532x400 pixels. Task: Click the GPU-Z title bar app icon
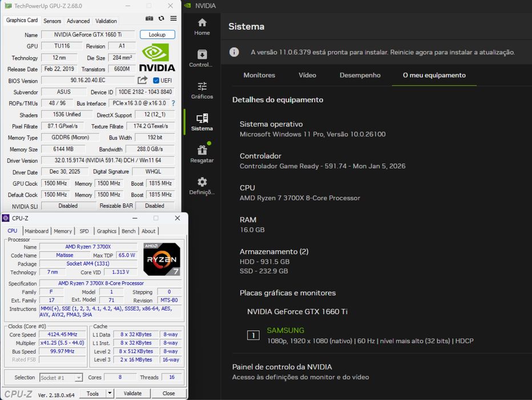click(8, 6)
